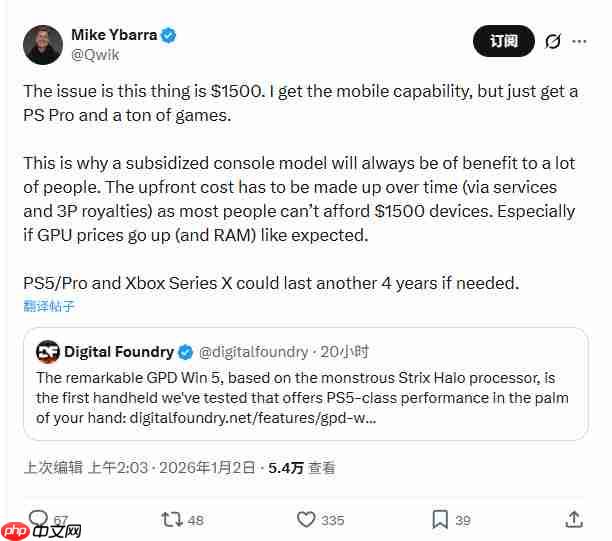Bookmark this post by Mike Ybarra

440,519
